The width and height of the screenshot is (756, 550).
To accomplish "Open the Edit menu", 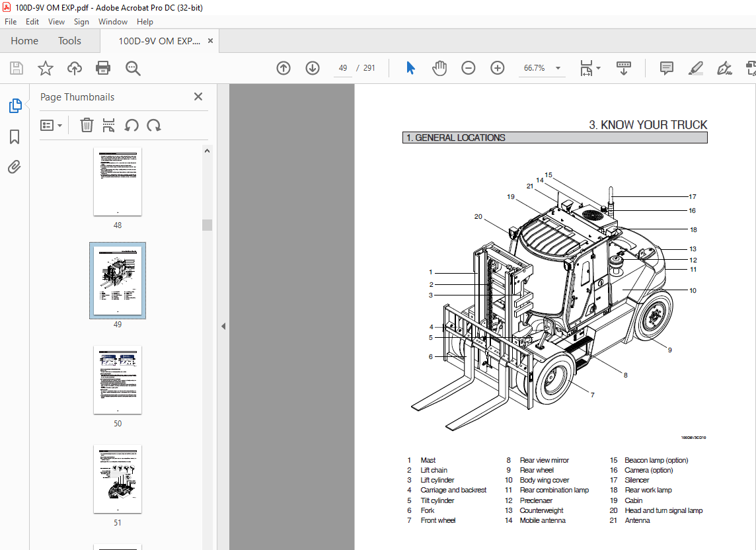I will coord(32,22).
